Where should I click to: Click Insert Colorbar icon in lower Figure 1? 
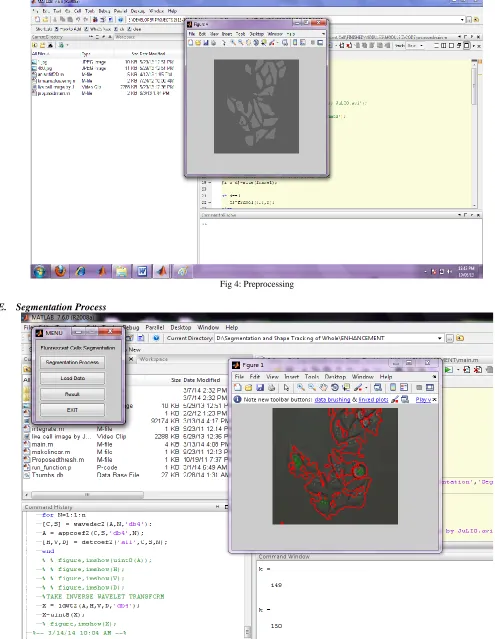pyautogui.click(x=393, y=388)
